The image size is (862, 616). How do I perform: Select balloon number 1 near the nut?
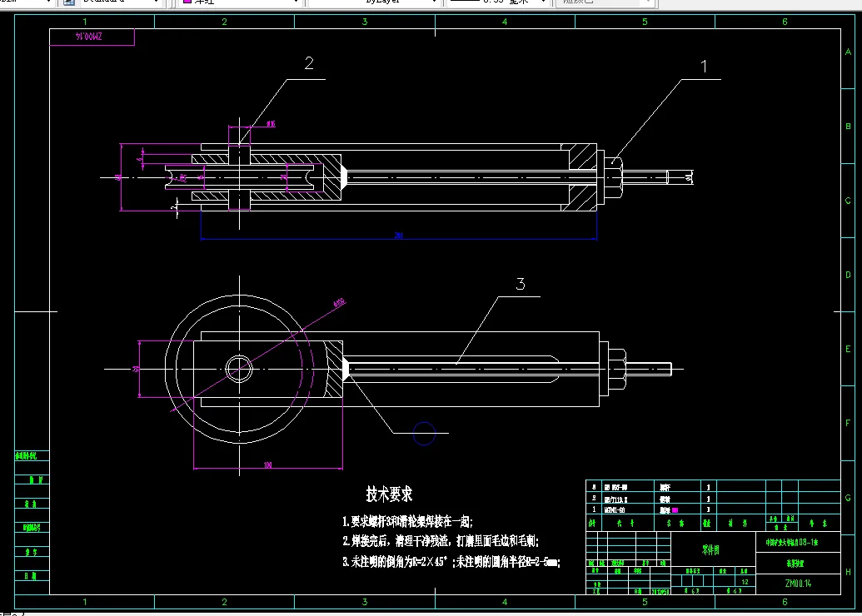(704, 67)
